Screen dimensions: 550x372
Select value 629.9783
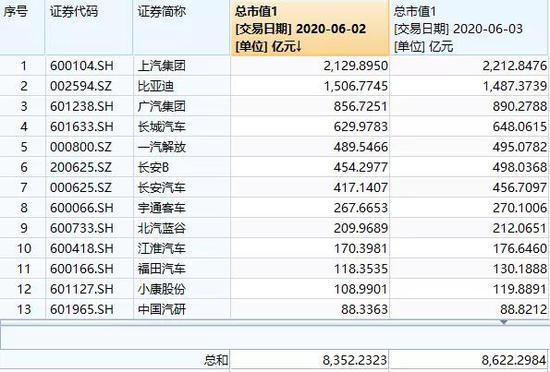point(361,127)
